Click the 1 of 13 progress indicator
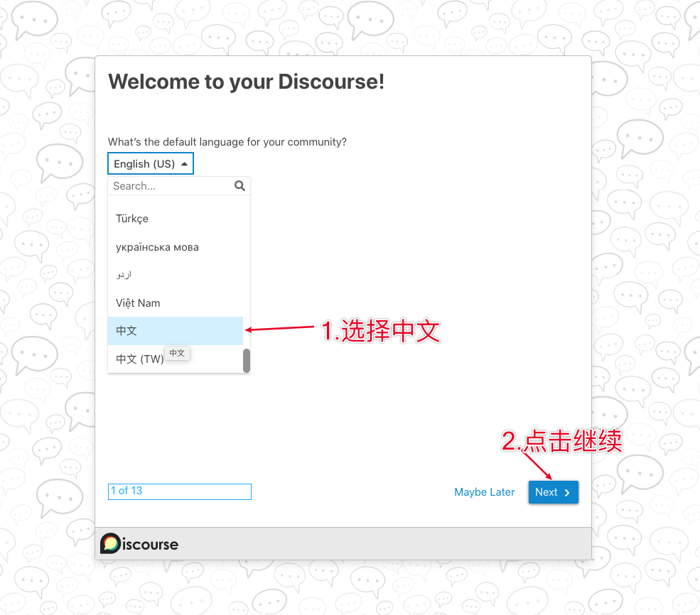This screenshot has height=615, width=700. click(179, 491)
